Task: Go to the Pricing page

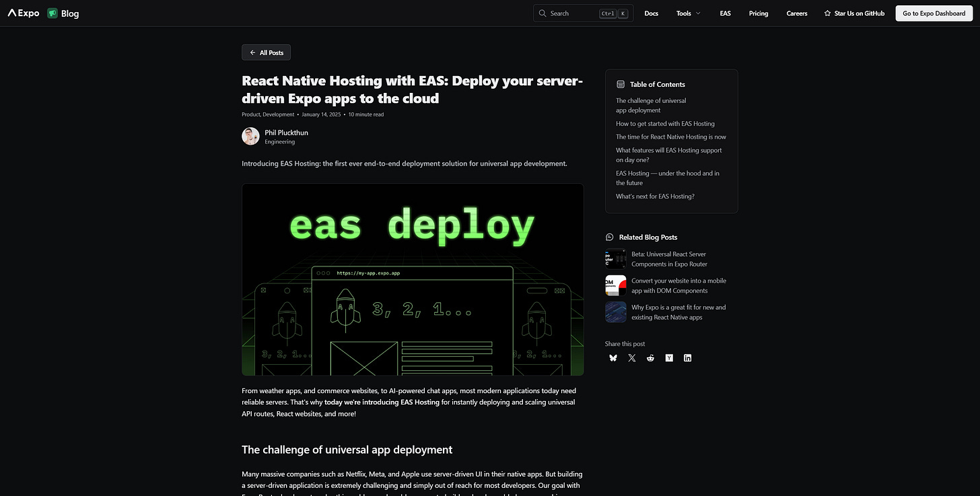Action: tap(759, 13)
